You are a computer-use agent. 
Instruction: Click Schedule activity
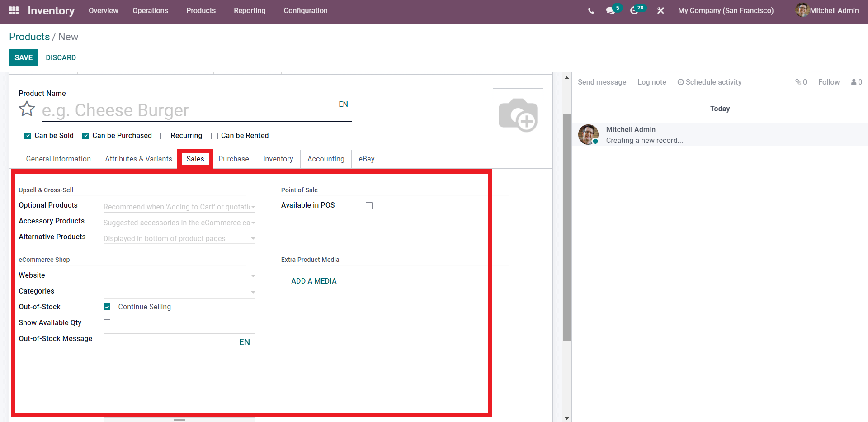pyautogui.click(x=709, y=82)
